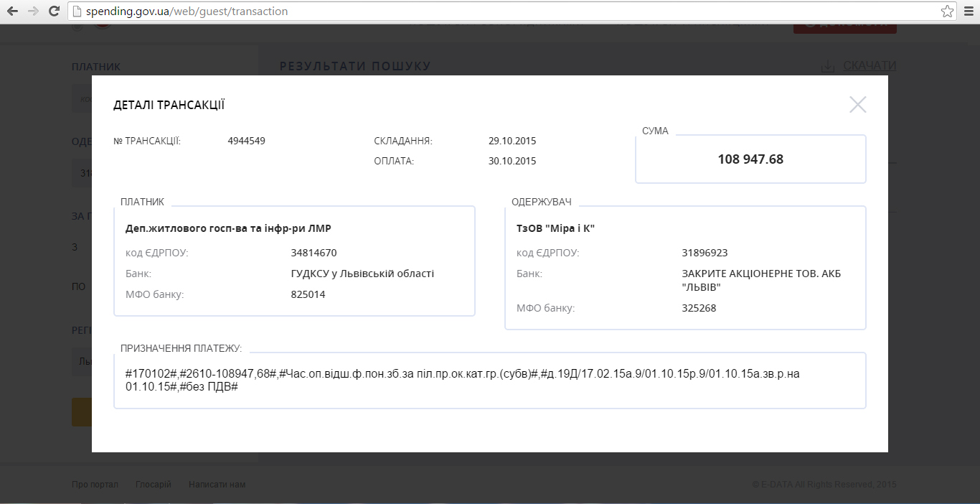This screenshot has height=504, width=980.
Task: Click the СКАЧАТИ download link
Action: [870, 66]
